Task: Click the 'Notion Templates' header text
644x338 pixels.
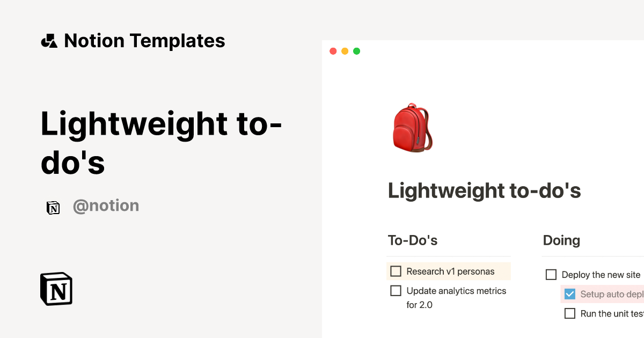Action: pos(145,40)
